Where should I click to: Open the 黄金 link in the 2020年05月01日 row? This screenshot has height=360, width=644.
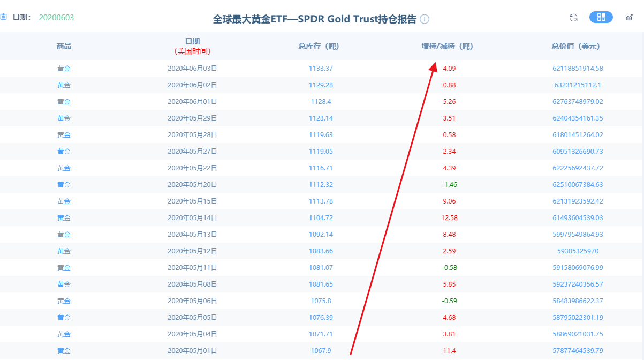click(x=64, y=351)
